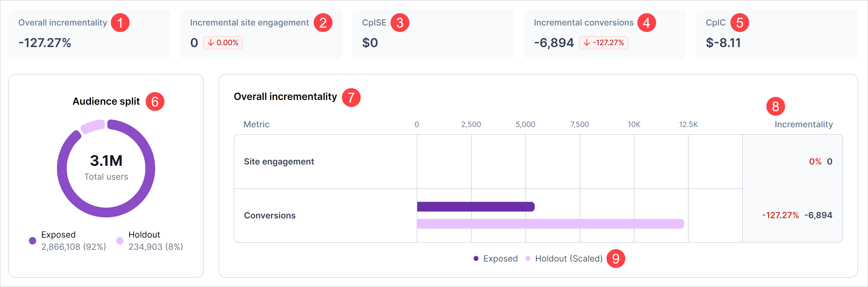Screen dimensions: 868x287
Task: Select the light Holdout conversions bar
Action: point(550,224)
